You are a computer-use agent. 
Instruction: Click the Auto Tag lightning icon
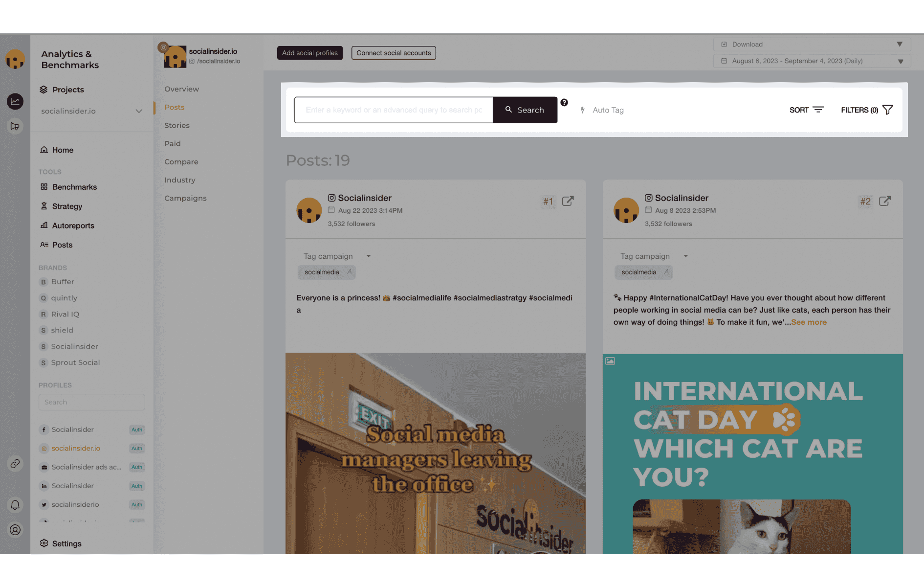coord(582,110)
